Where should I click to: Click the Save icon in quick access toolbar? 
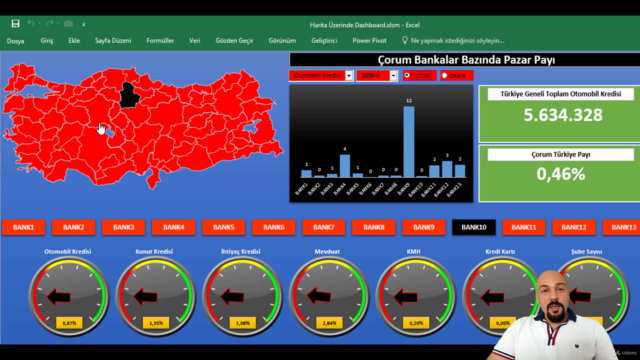point(15,24)
